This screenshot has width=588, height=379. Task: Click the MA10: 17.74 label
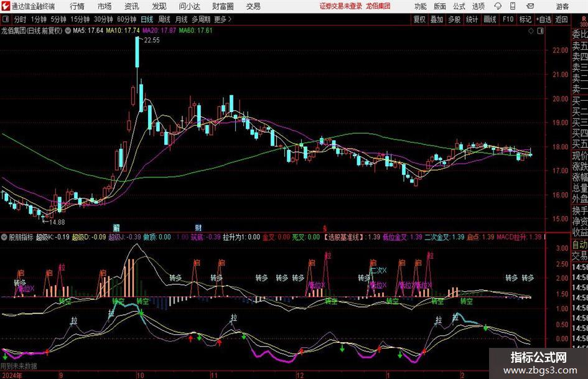click(x=123, y=30)
